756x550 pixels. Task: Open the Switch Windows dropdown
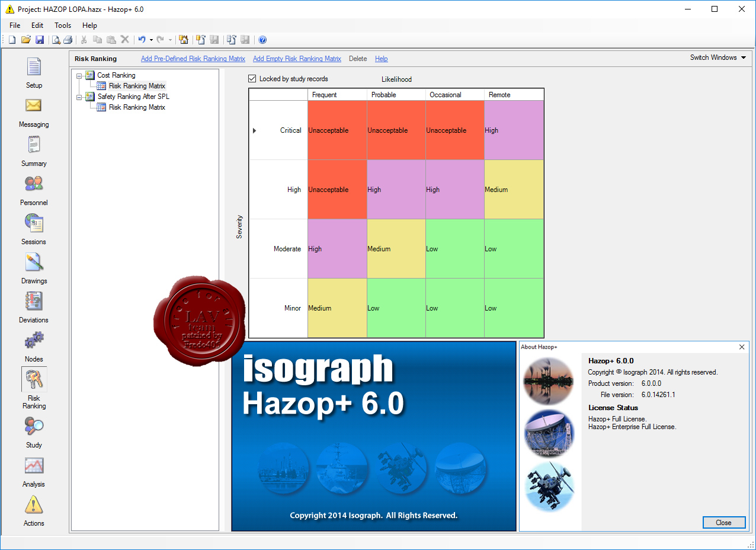[717, 57]
